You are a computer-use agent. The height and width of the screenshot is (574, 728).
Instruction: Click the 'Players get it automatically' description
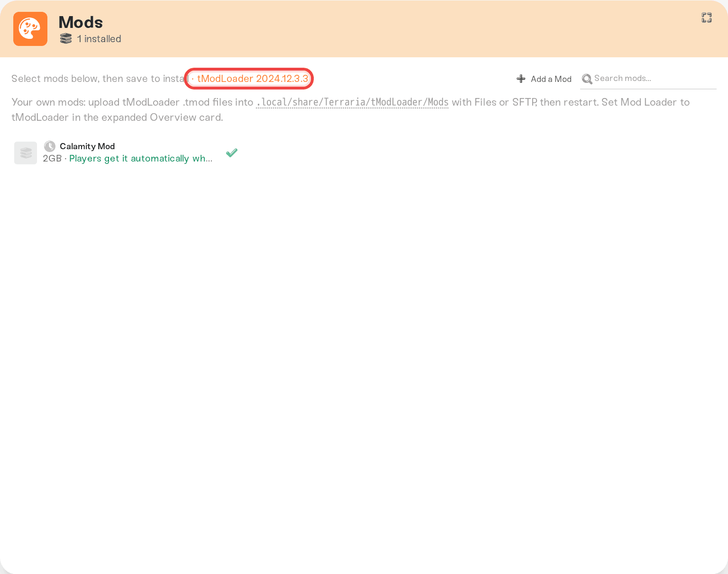pyautogui.click(x=141, y=159)
